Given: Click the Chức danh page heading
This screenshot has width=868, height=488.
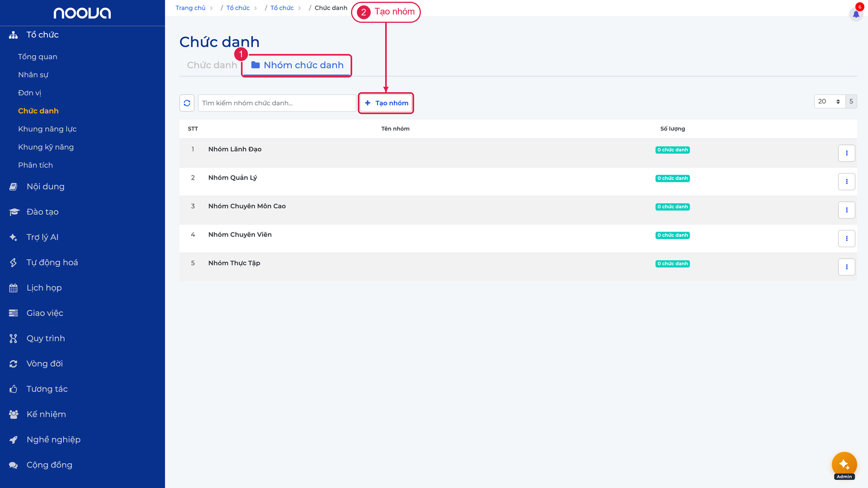Looking at the screenshot, I should pyautogui.click(x=219, y=42).
